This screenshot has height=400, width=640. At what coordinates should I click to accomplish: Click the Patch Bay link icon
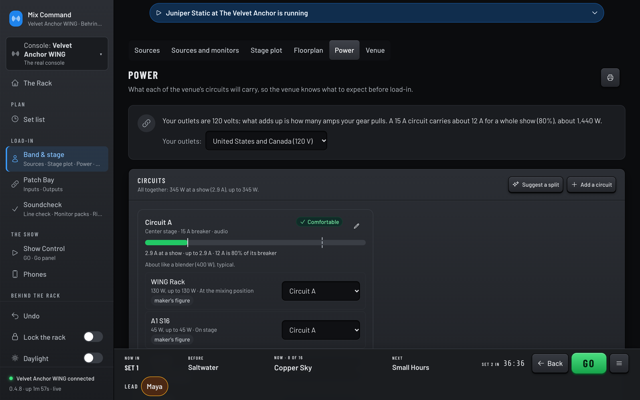click(x=15, y=184)
